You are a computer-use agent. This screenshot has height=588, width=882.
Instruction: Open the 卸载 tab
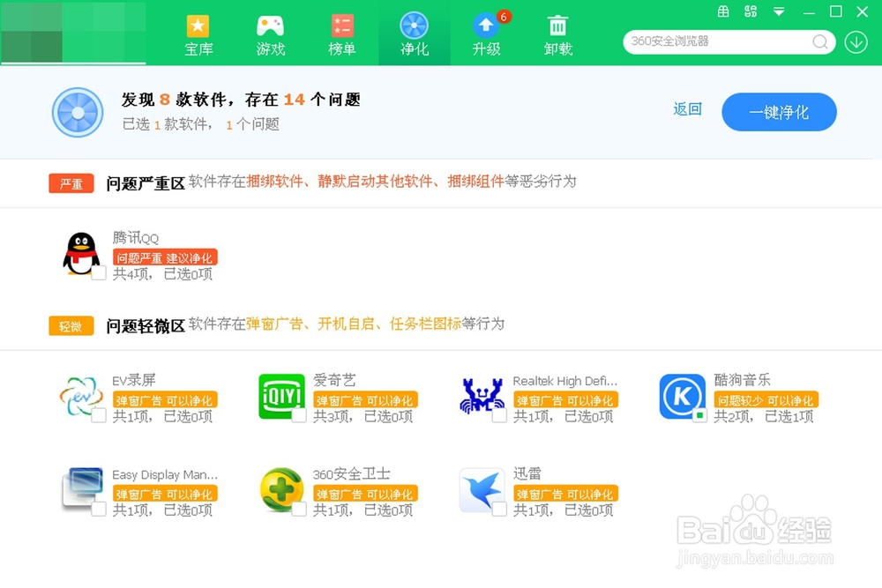tap(557, 33)
